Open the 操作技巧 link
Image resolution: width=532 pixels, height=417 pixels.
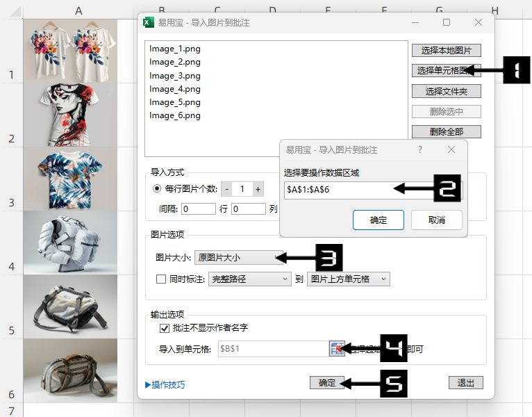[165, 384]
